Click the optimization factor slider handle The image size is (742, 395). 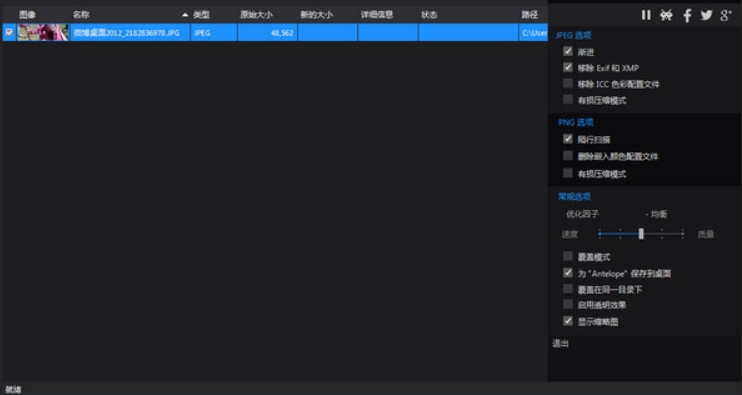coord(641,234)
